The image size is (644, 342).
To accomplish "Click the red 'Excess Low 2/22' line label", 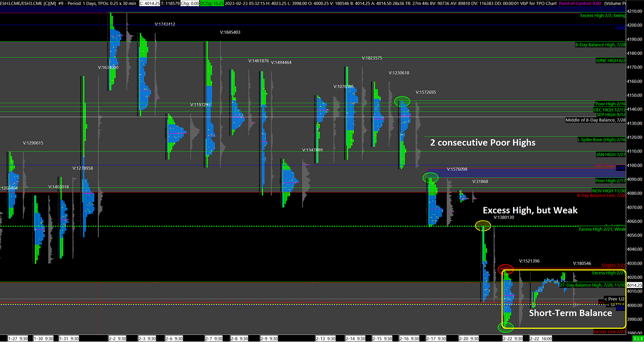I will [609, 332].
